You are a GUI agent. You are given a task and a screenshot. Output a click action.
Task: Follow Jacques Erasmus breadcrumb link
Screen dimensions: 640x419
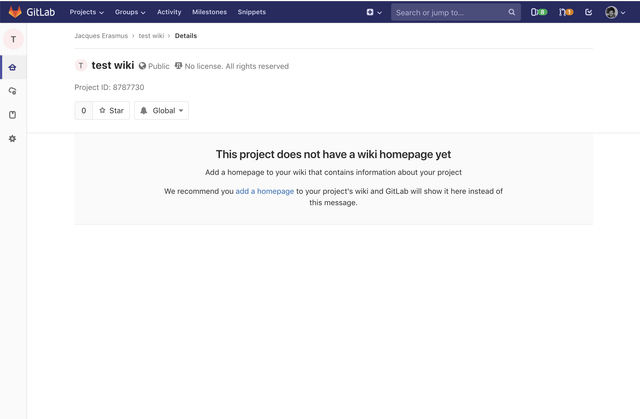click(101, 36)
